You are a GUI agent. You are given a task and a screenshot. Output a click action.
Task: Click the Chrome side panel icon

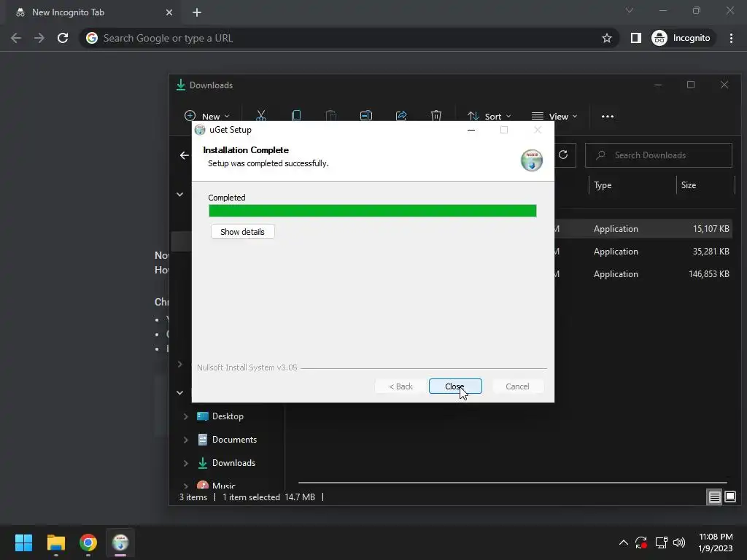[x=636, y=38]
